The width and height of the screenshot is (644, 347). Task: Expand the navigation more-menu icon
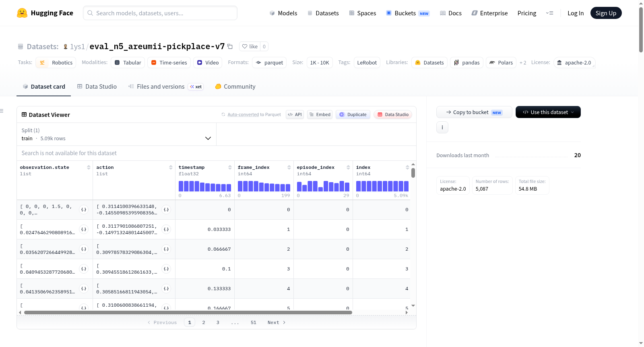point(549,13)
